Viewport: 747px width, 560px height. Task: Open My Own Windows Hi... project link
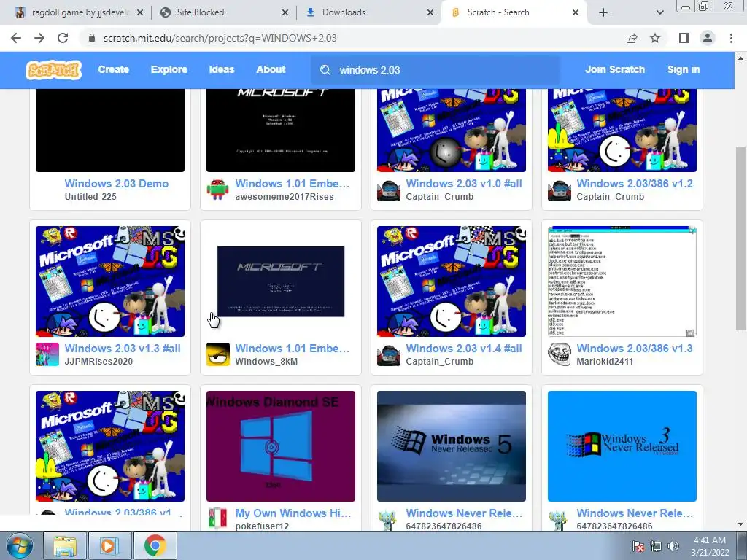tap(293, 513)
